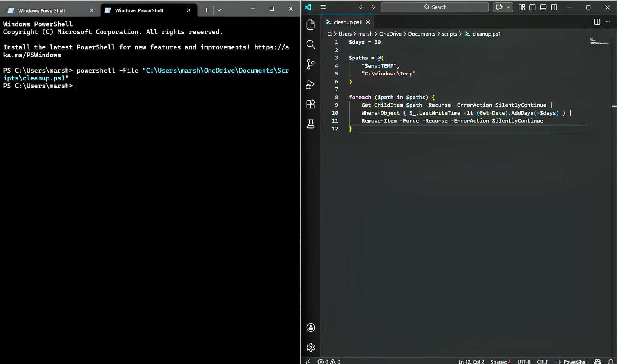
Task: Open the Testing flask view
Action: tap(310, 124)
